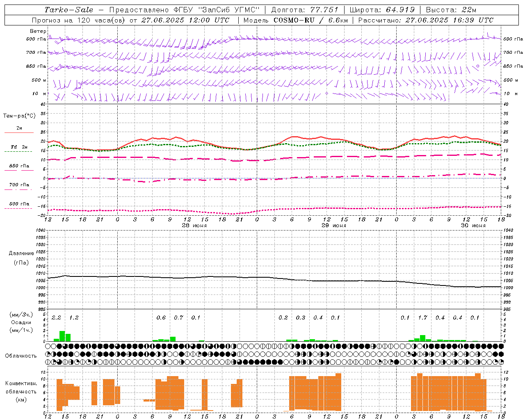Click the (мм/3ч.) precipitation unit label
The height and width of the screenshot is (420, 525).
click(21, 315)
